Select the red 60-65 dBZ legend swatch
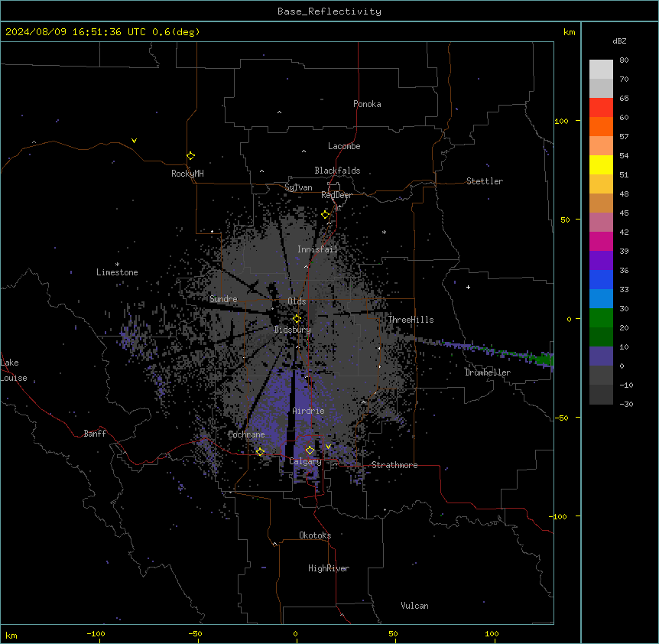This screenshot has width=659, height=644. pyautogui.click(x=601, y=108)
